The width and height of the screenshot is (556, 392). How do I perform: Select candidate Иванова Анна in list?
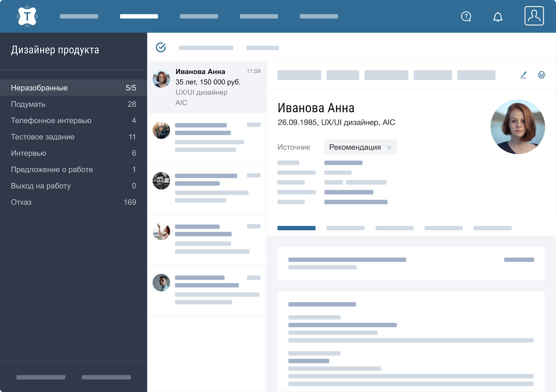(207, 87)
